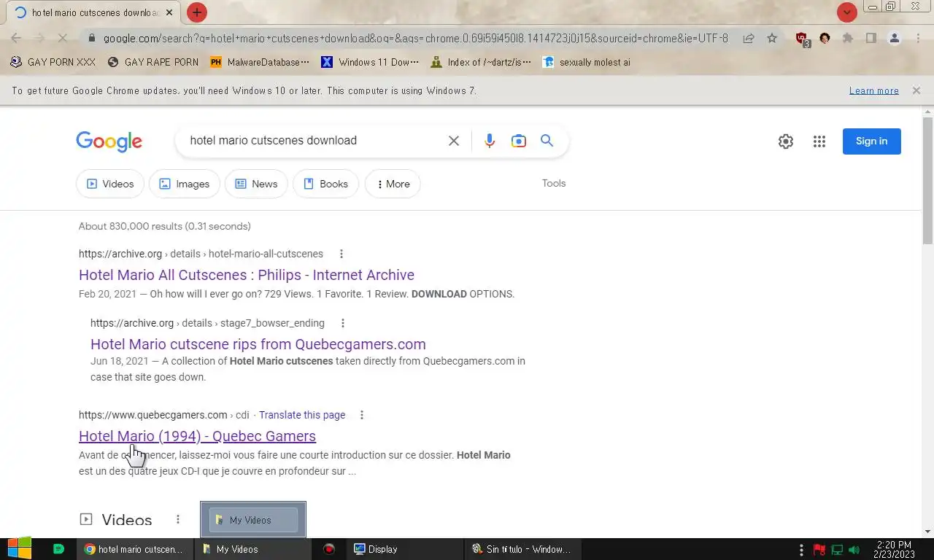Viewport: 934px width, 560px height.
Task: Open the extensions puzzle menu
Action: 848,39
